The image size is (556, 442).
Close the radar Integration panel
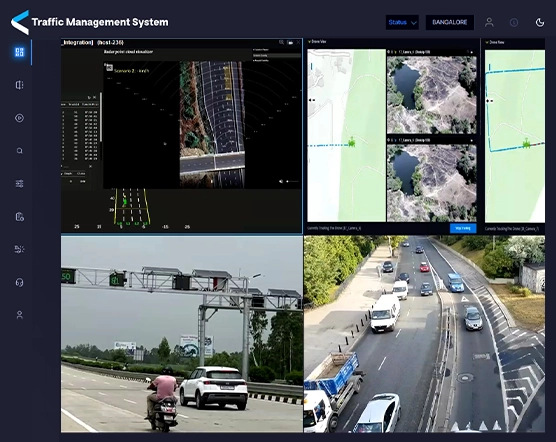[x=298, y=42]
